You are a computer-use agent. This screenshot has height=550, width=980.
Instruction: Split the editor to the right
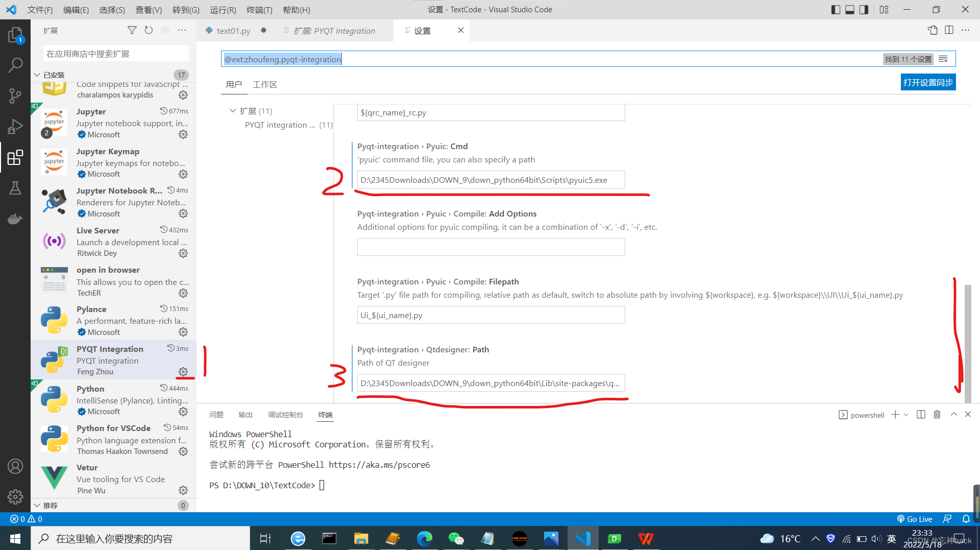pos(949,30)
